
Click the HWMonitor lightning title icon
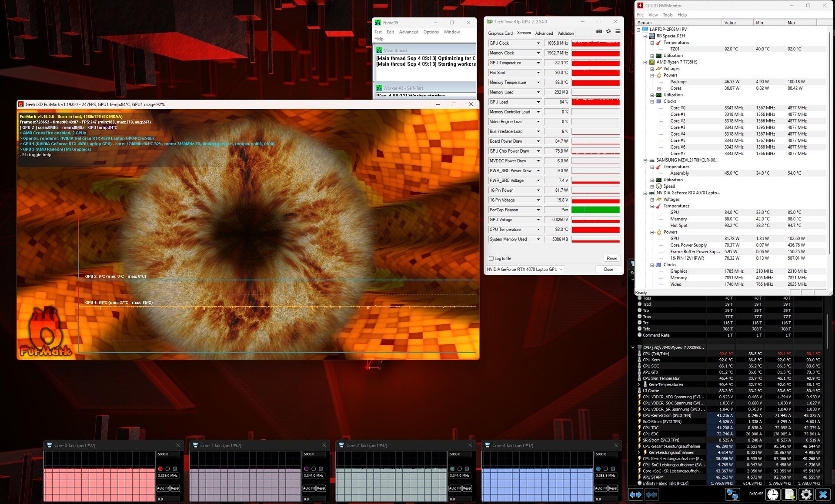pos(640,6)
